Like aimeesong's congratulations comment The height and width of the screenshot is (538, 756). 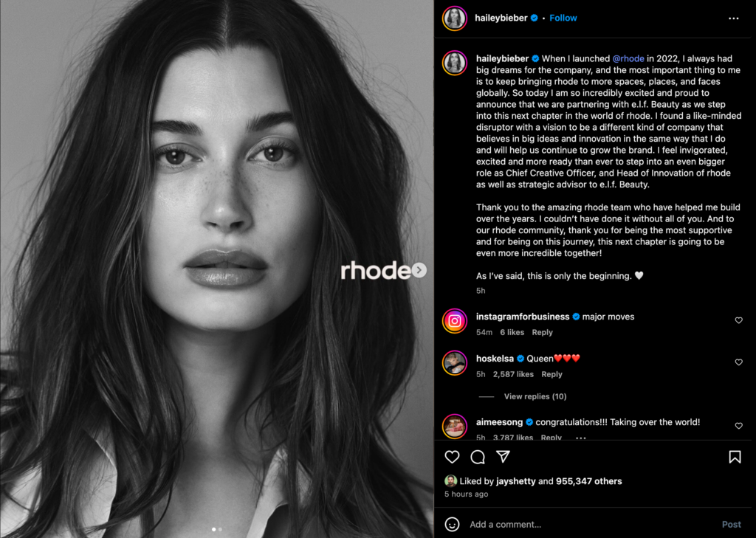tap(738, 426)
